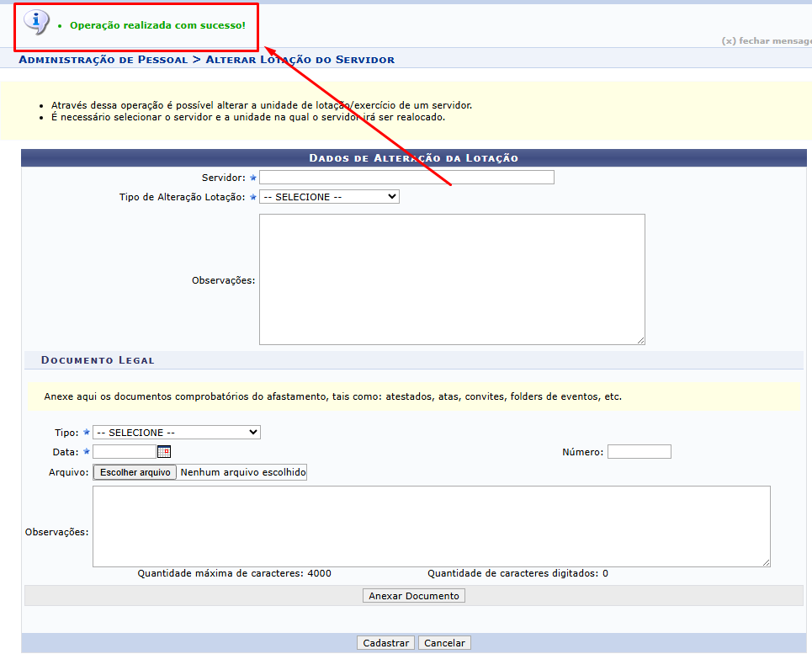Expand the Tipo dropdown under Documento Legal
The height and width of the screenshot is (654, 812).
pos(177,433)
